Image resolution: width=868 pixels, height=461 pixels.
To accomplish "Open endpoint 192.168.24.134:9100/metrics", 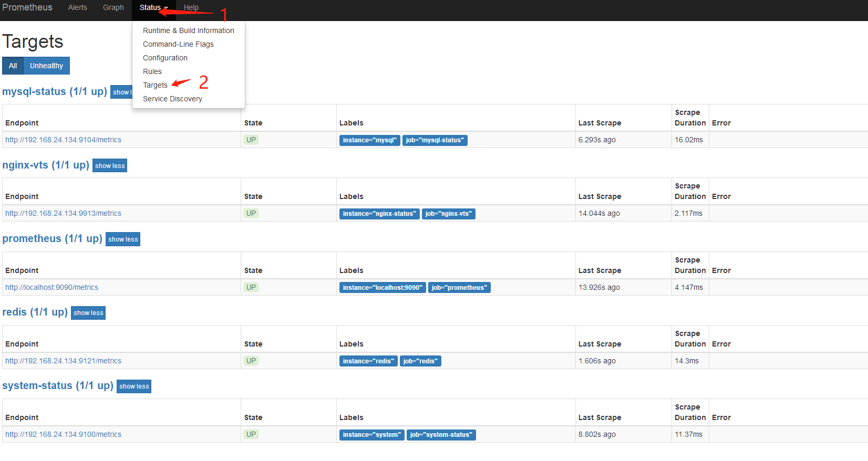I will 63,434.
